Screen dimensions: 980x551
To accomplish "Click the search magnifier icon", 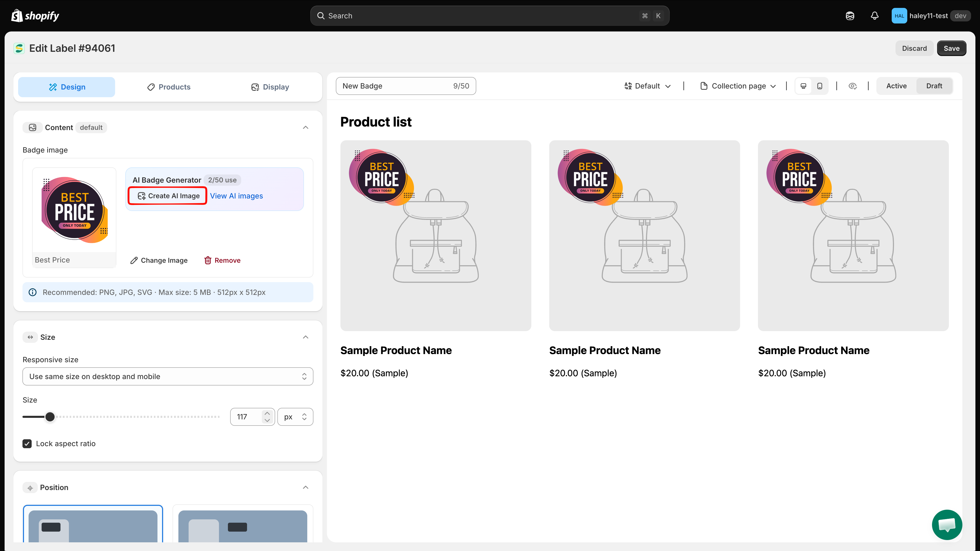I will tap(321, 16).
